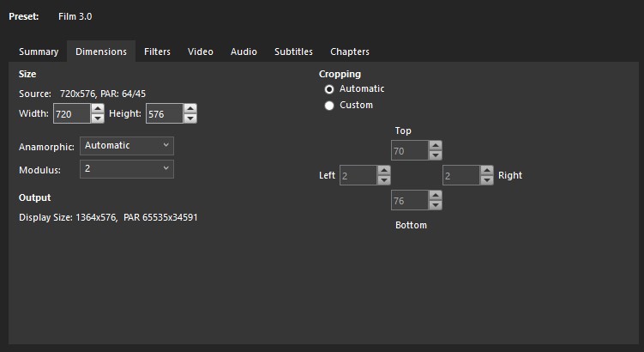
Task: Click the Right crop value field
Action: [x=461, y=175]
